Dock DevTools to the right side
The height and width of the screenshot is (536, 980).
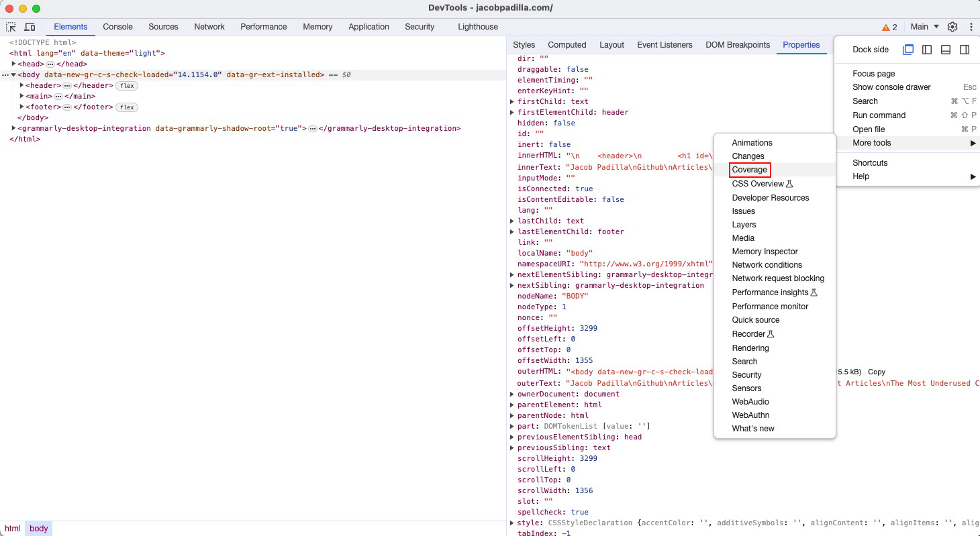(x=965, y=50)
